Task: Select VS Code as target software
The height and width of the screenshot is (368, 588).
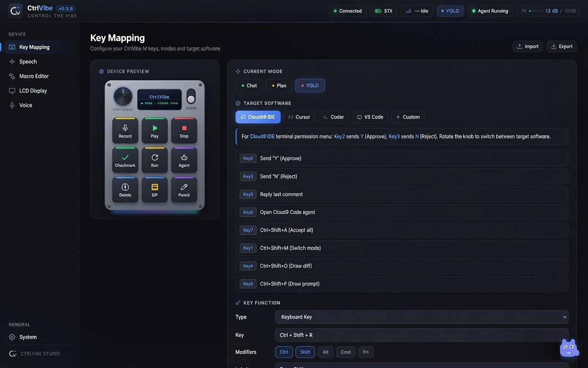Action: click(370, 117)
